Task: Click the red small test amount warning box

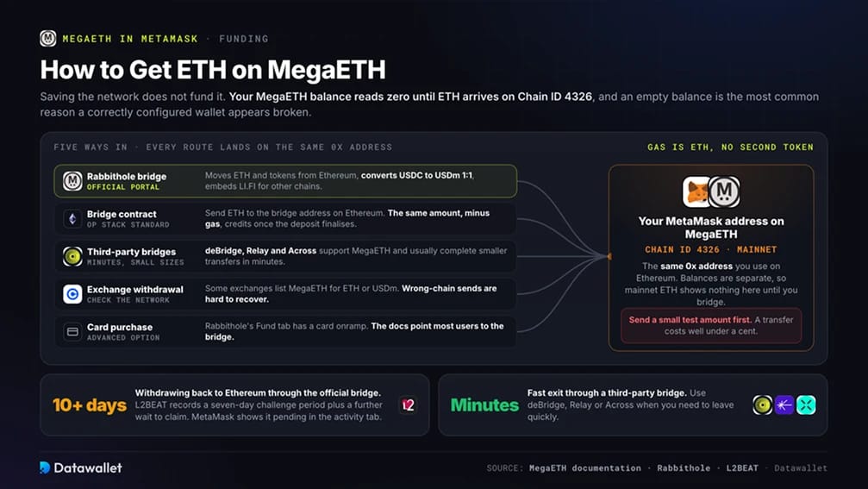Action: pos(711,326)
